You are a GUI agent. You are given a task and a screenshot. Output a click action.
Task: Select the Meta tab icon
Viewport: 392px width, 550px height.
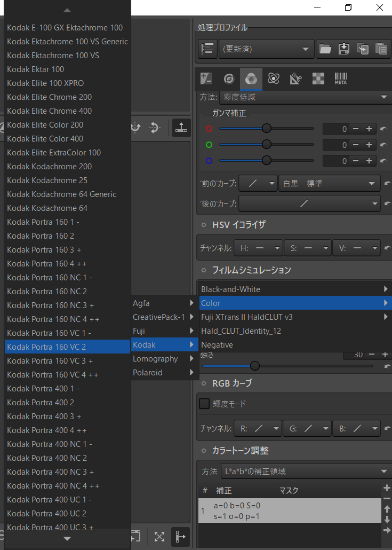340,78
